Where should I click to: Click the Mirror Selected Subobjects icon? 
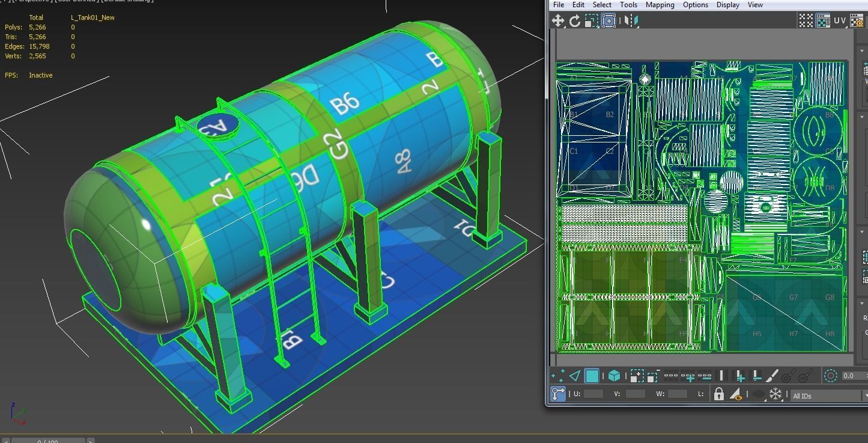point(630,20)
